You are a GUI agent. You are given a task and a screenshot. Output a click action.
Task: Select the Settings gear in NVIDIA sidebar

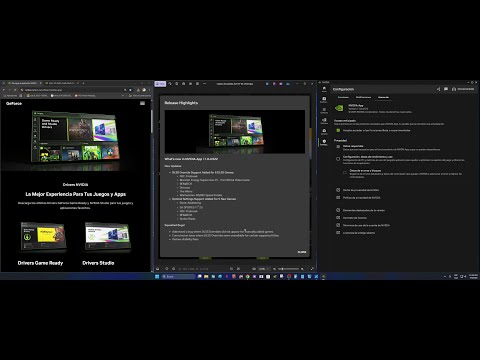324,142
